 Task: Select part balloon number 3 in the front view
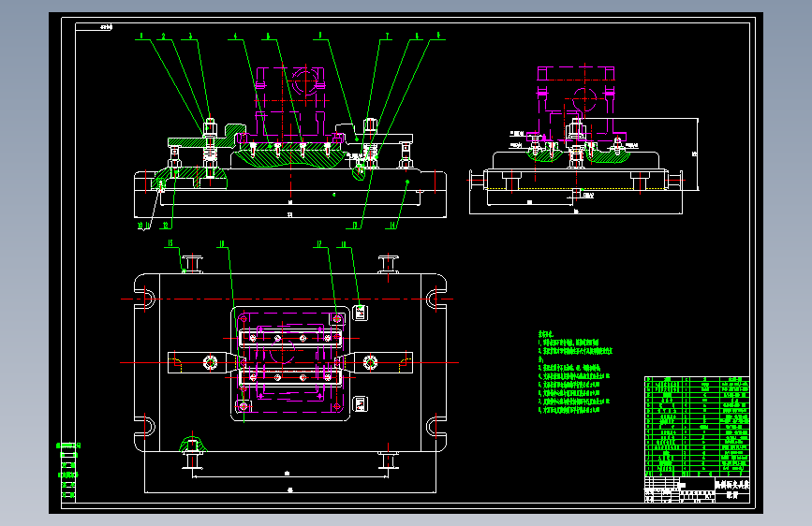190,36
